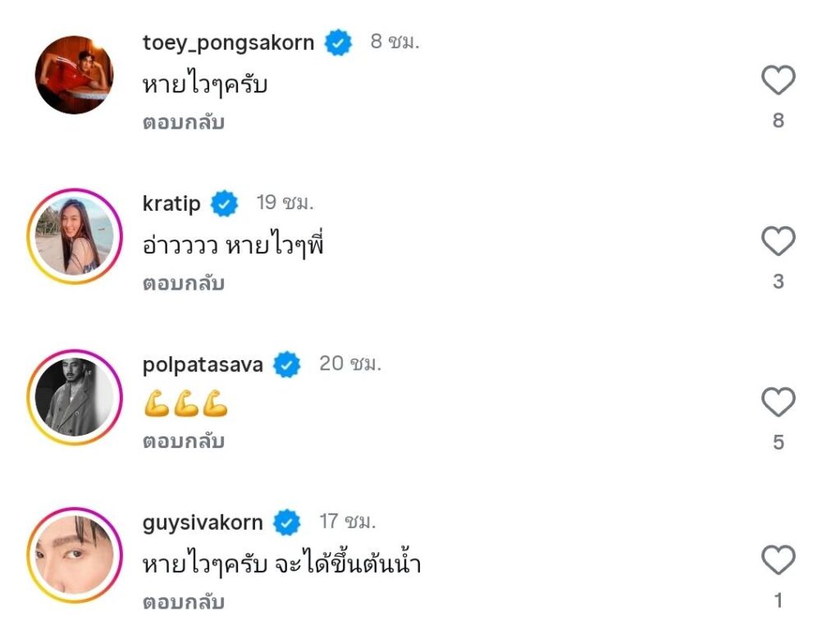Heart guysivakorn's comment
This screenshot has height=630, width=840.
pos(778,561)
